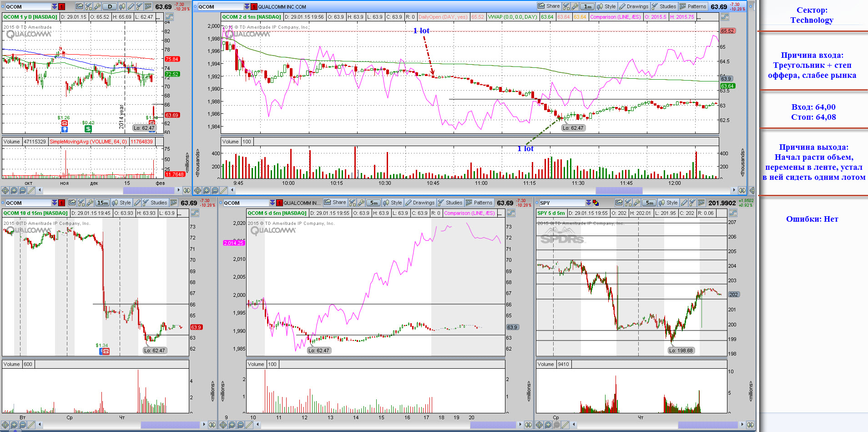The image size is (868, 432).
Task: Open Studies menu in QCOM 1m chart
Action: (x=664, y=6)
